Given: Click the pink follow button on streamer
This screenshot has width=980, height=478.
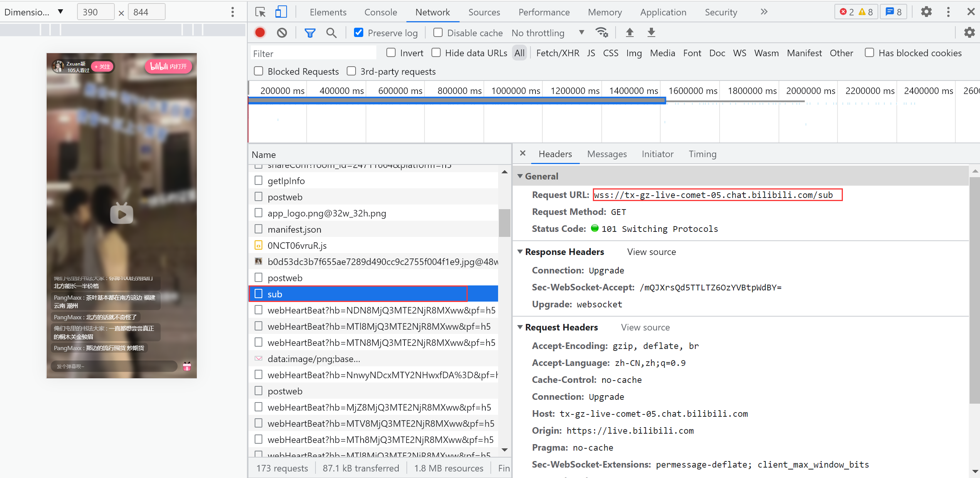Looking at the screenshot, I should point(102,67).
